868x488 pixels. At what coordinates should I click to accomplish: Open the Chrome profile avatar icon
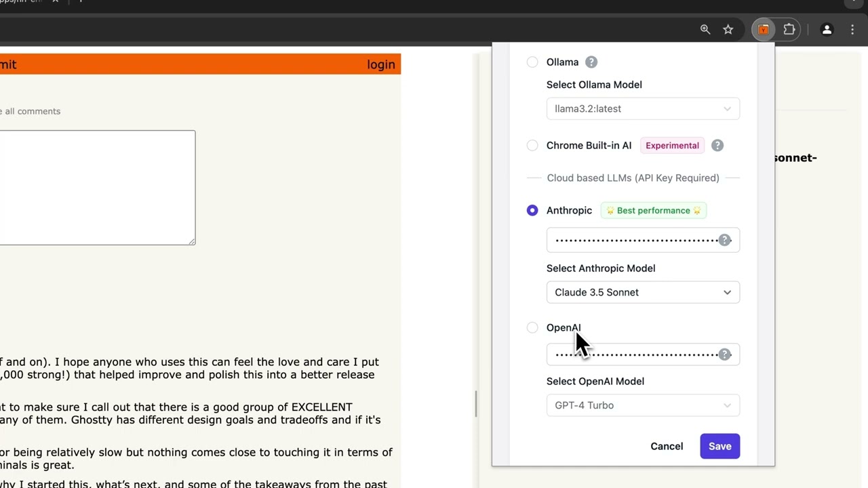click(827, 29)
